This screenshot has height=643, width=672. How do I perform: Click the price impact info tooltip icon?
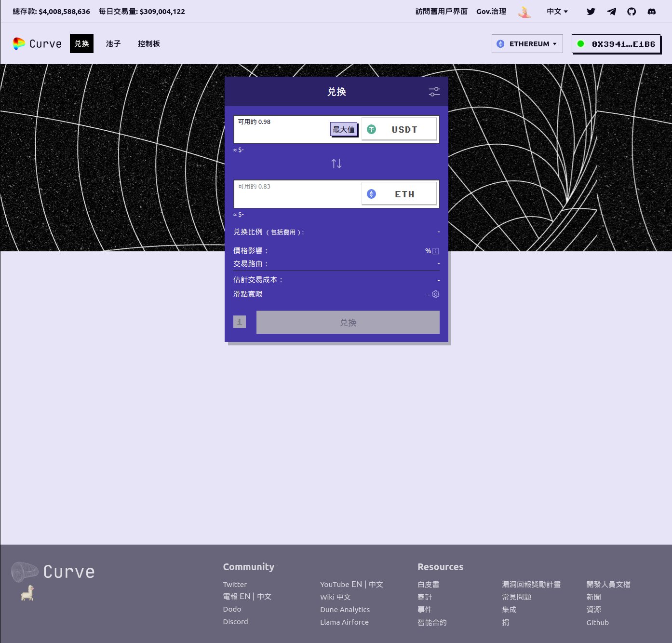(x=435, y=251)
